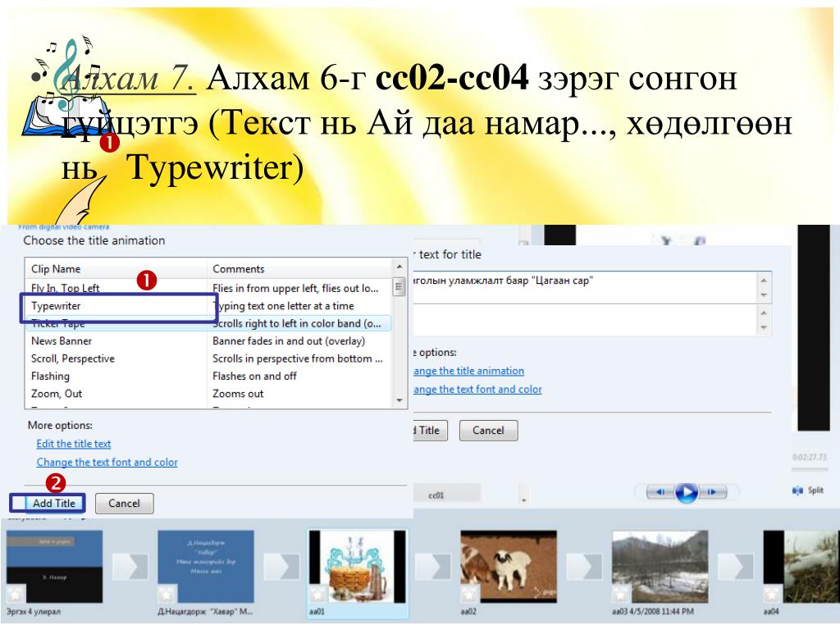Viewport: 840px width, 630px height.
Task: Click Cancel beside the Add Title button
Action: [125, 504]
